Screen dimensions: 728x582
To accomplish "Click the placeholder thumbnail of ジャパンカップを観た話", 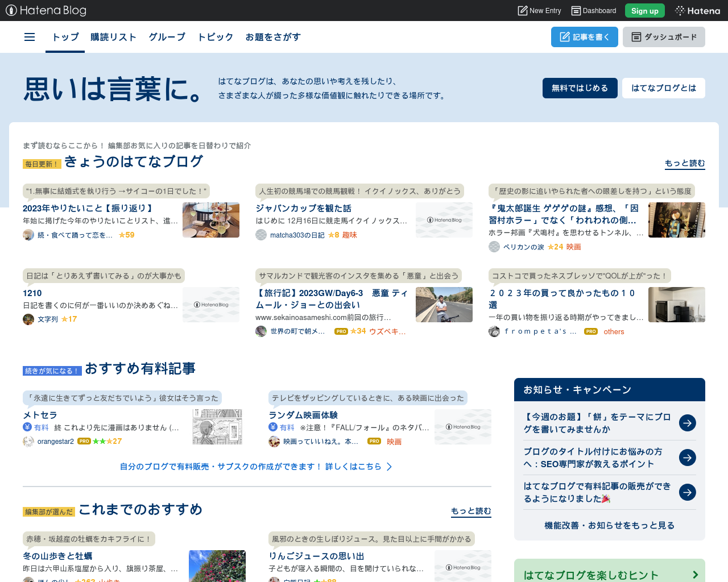I will 444,220.
